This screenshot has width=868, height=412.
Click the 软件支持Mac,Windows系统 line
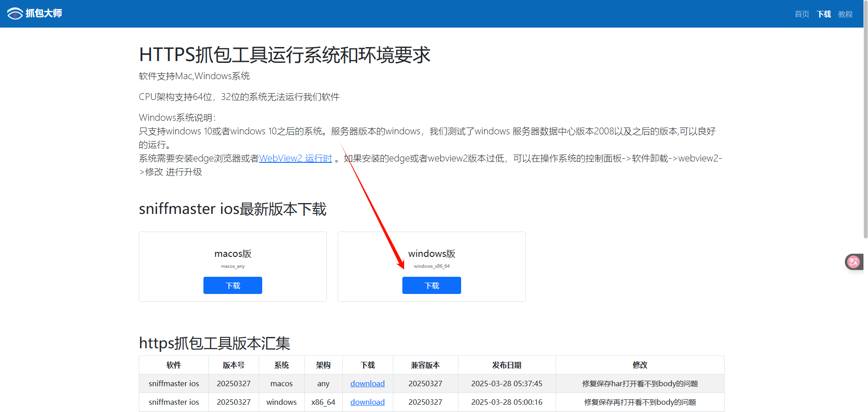(x=194, y=76)
